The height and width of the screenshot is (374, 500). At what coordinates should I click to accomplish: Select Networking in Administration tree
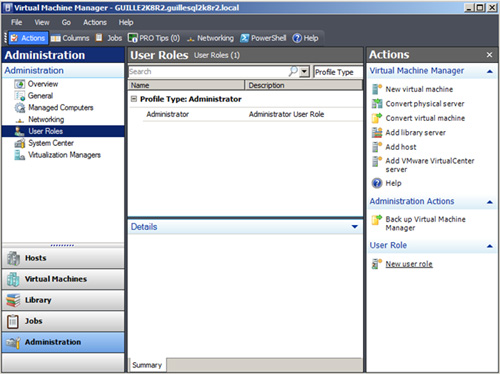pyautogui.click(x=46, y=119)
